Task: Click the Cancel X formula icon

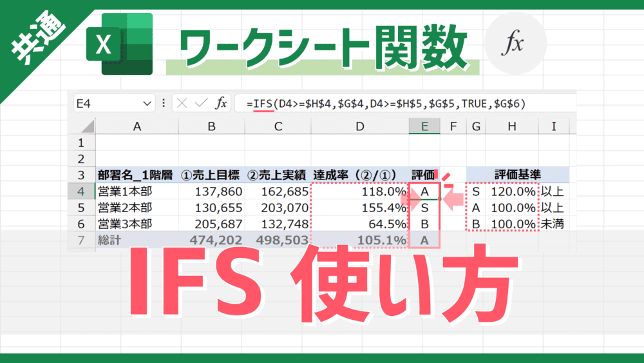Action: click(x=182, y=103)
